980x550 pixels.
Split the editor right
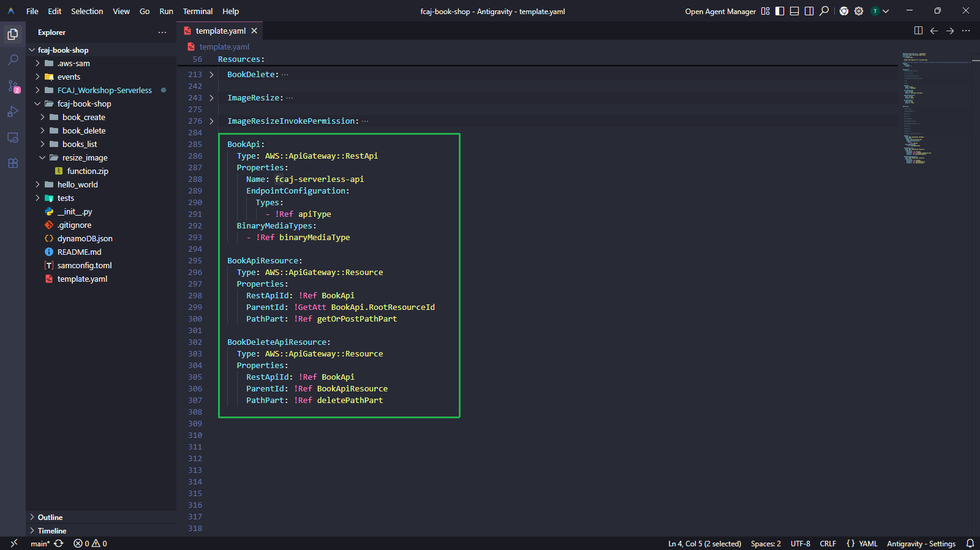point(918,31)
